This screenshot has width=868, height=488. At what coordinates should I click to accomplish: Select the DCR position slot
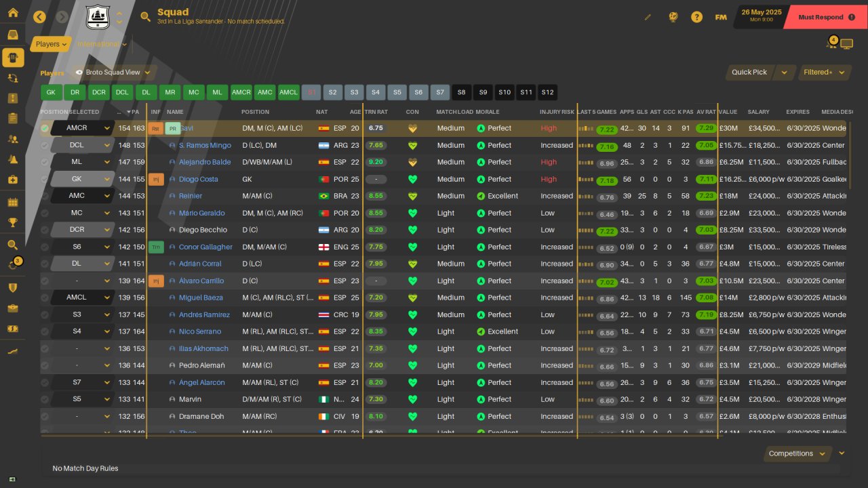point(99,92)
